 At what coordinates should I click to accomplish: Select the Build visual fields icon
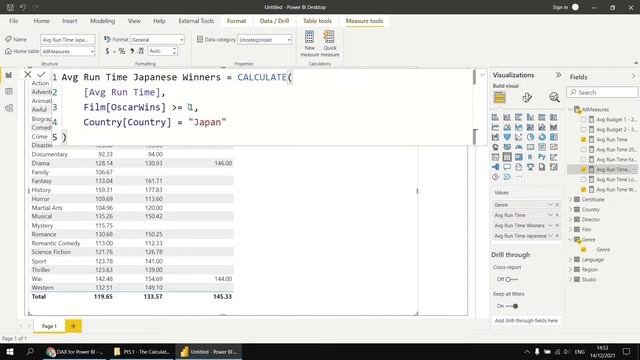coord(499,97)
